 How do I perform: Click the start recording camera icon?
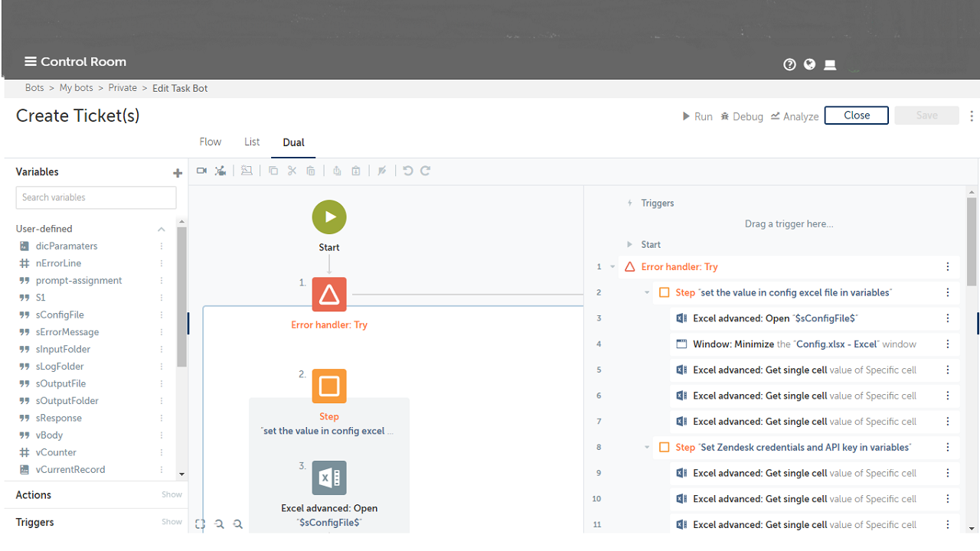click(x=201, y=171)
